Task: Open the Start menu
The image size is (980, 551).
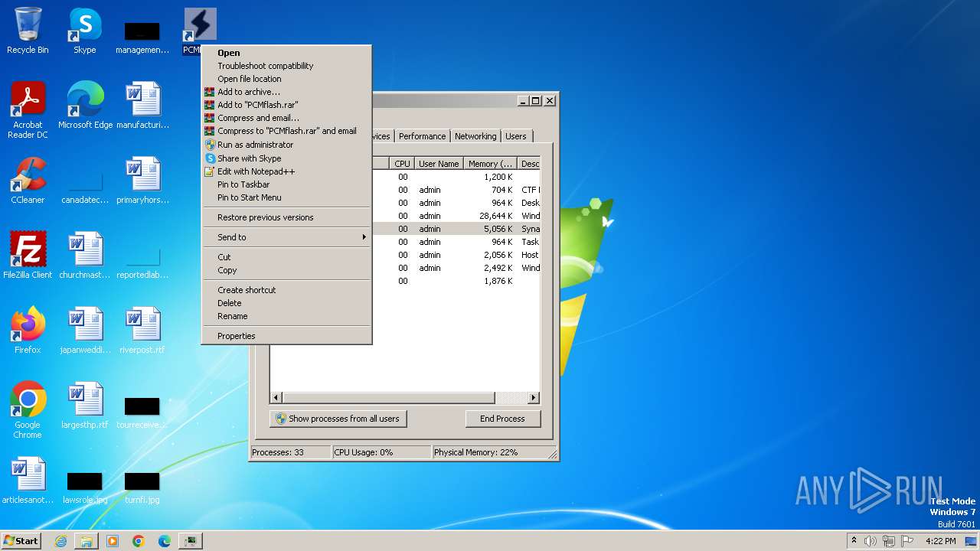Action: point(21,541)
